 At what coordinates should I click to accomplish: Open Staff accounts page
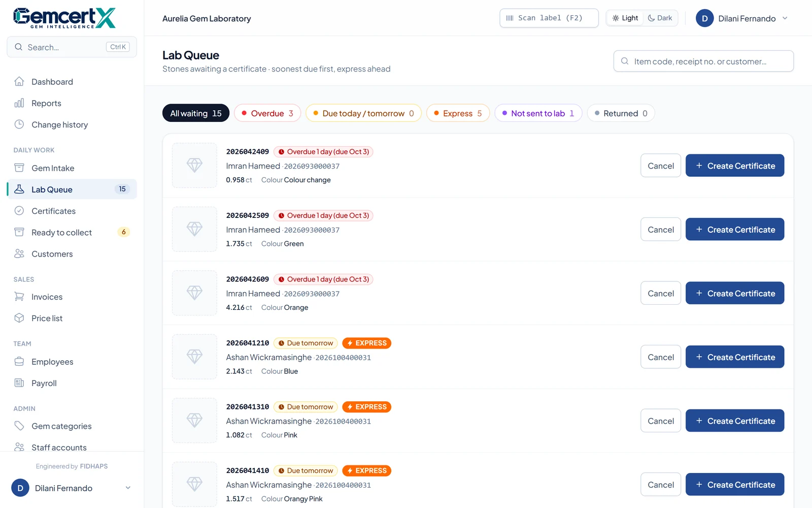coord(59,447)
